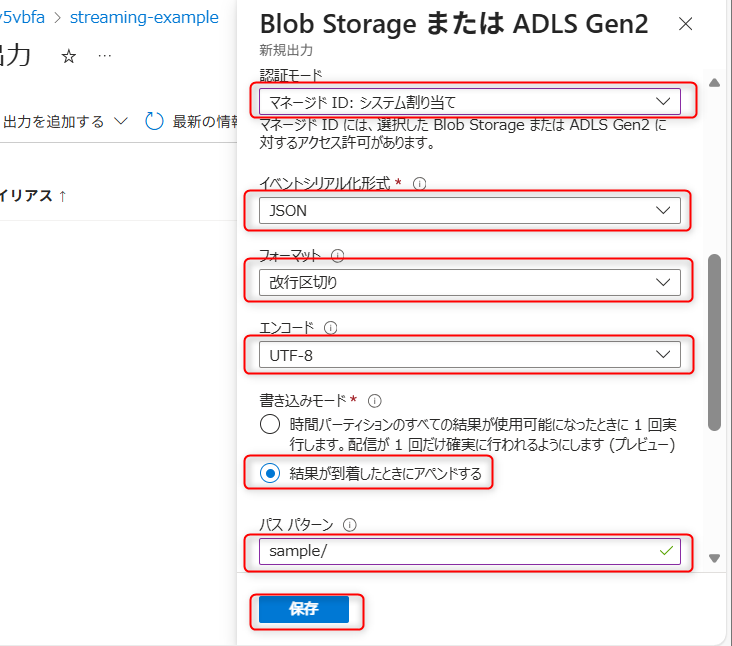Open the 認証モード dropdown
732x646 pixels.
(469, 101)
